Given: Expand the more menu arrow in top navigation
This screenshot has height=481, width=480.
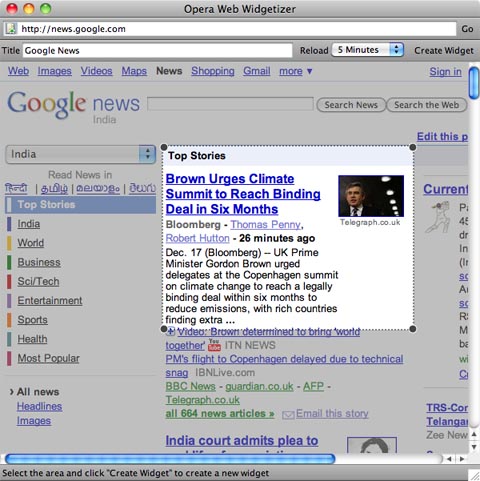Looking at the screenshot, I should coord(310,71).
